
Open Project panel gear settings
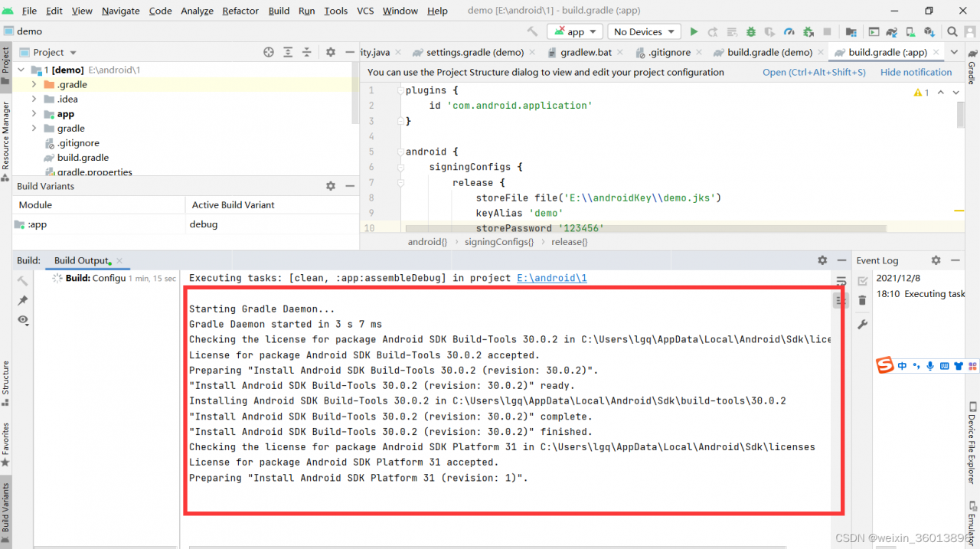pyautogui.click(x=331, y=52)
